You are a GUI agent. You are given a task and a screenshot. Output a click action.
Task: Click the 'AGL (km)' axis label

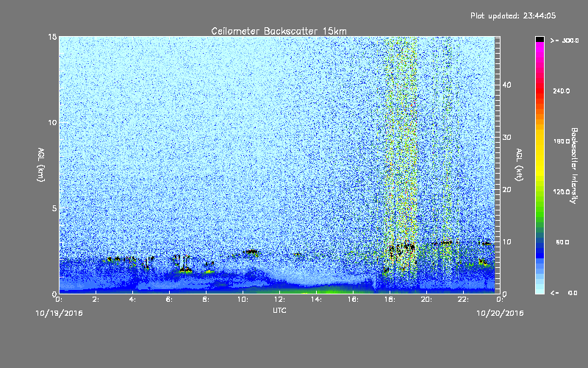point(41,164)
